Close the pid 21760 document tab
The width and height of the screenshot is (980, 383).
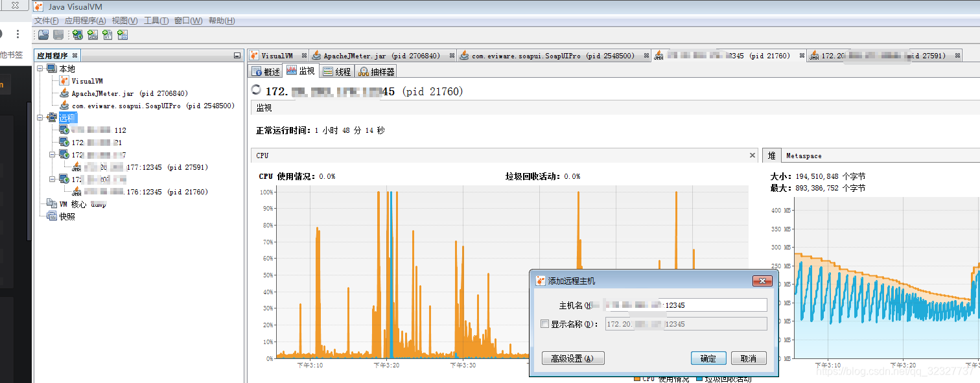click(x=802, y=56)
